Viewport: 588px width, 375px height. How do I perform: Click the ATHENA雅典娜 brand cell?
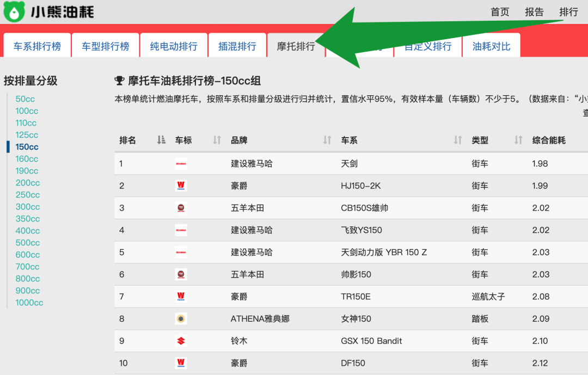[260, 318]
